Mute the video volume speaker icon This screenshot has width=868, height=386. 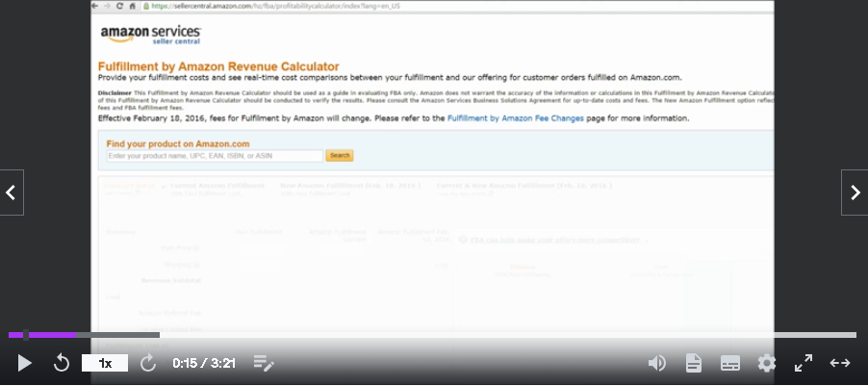pos(657,363)
